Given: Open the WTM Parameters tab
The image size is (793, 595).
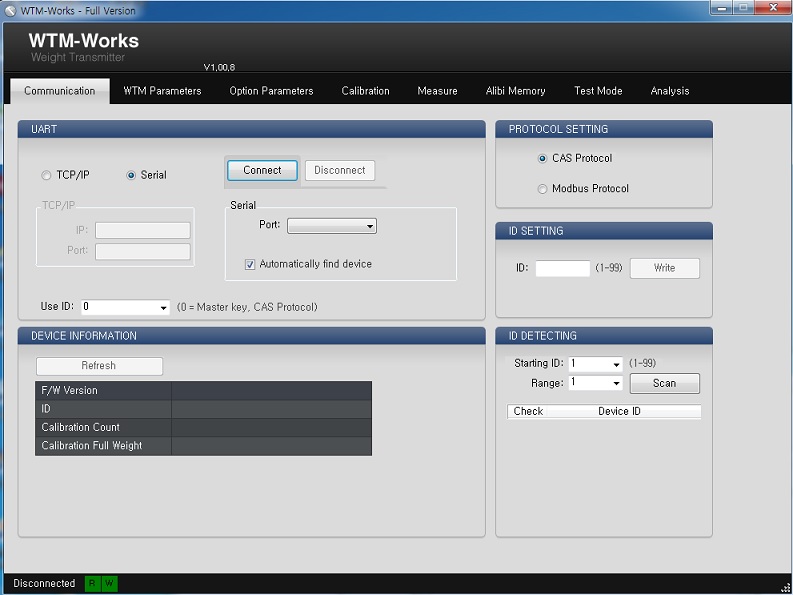Looking at the screenshot, I should tap(162, 91).
